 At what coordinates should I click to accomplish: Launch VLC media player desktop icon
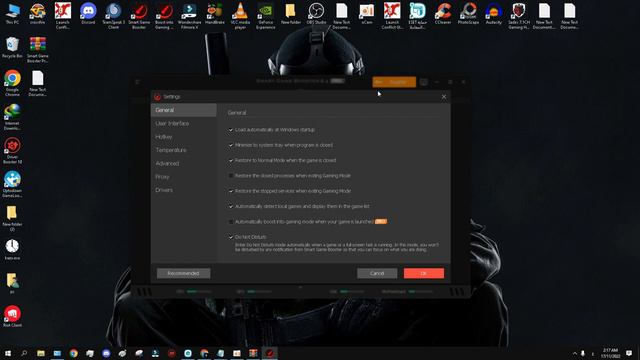pyautogui.click(x=240, y=16)
